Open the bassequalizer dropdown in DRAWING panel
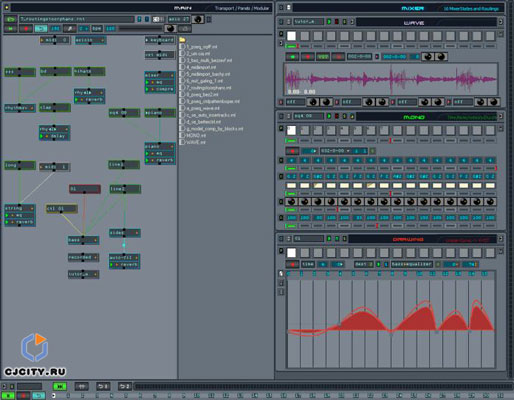The image size is (514, 400). (412, 264)
